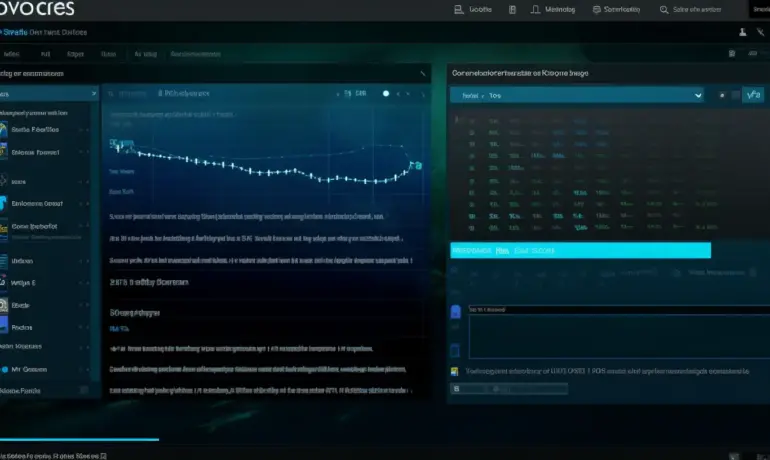The width and height of the screenshot is (770, 460).
Task: Open the last, longest tab in tab row
Action: click(x=208, y=54)
